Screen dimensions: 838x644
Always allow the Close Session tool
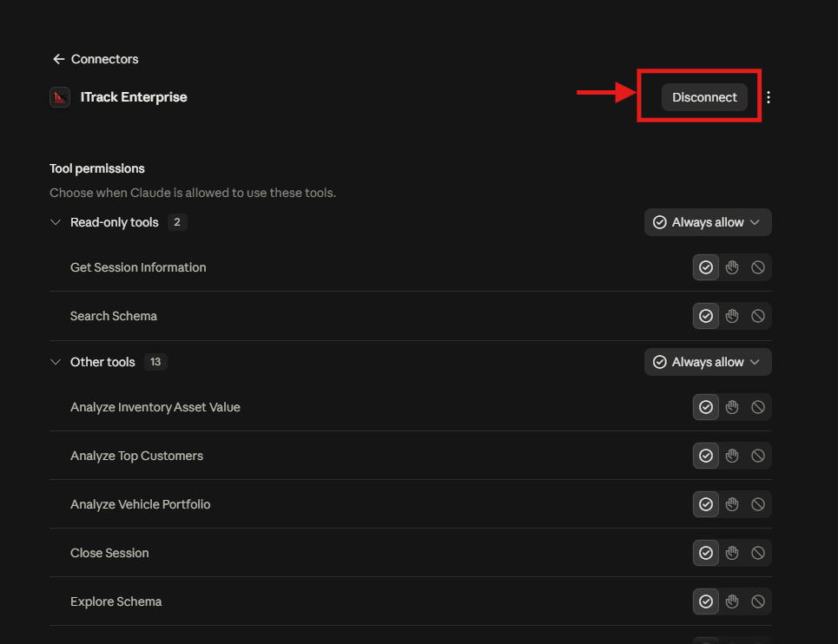[705, 553]
